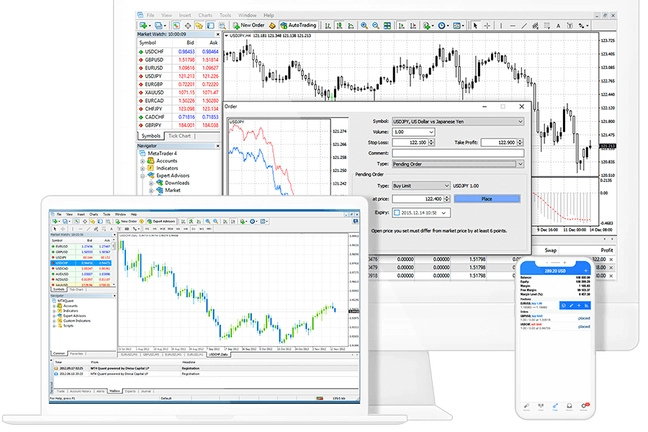The height and width of the screenshot is (432, 648).
Task: Select Indicators in Navigator tree
Action: point(166,168)
